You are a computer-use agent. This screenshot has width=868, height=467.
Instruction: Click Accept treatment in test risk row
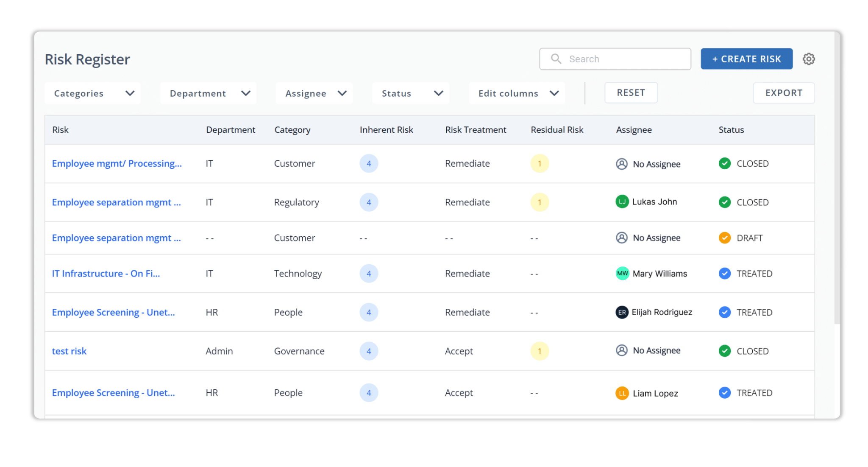click(x=459, y=351)
